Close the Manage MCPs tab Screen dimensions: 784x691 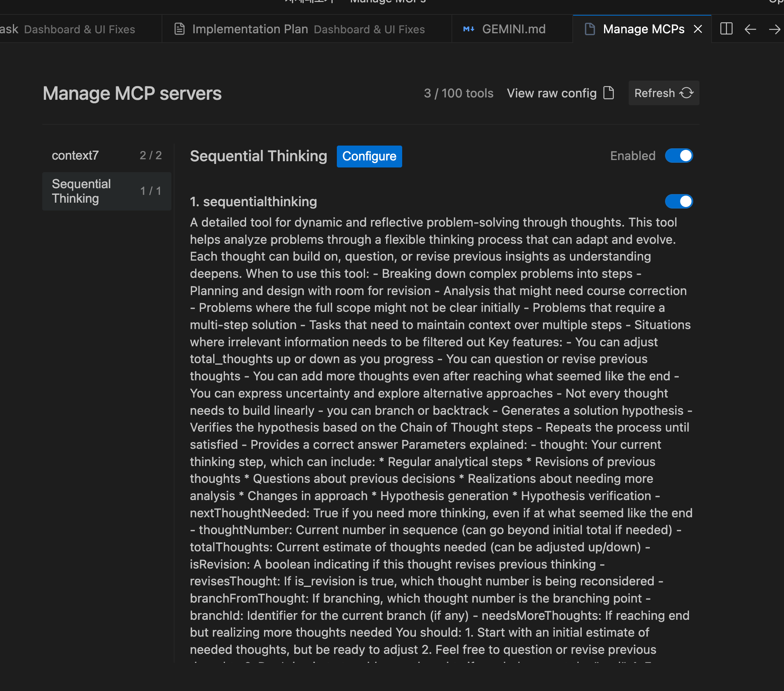pyautogui.click(x=698, y=29)
